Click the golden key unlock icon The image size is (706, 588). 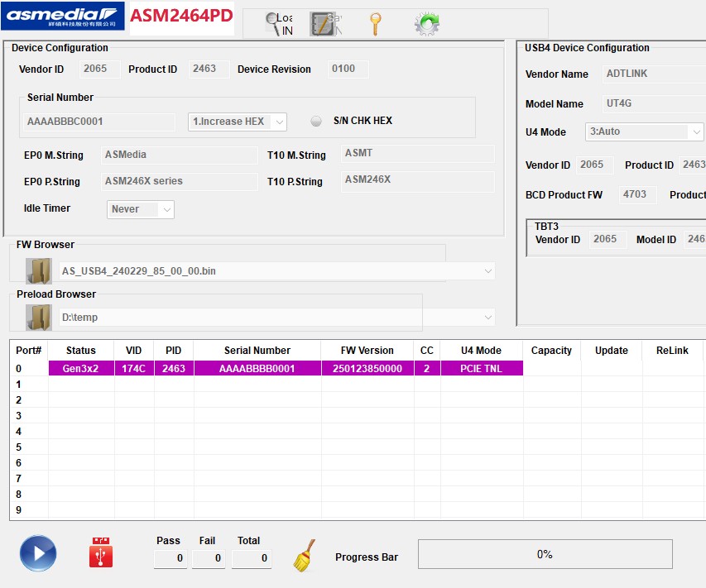coord(376,24)
